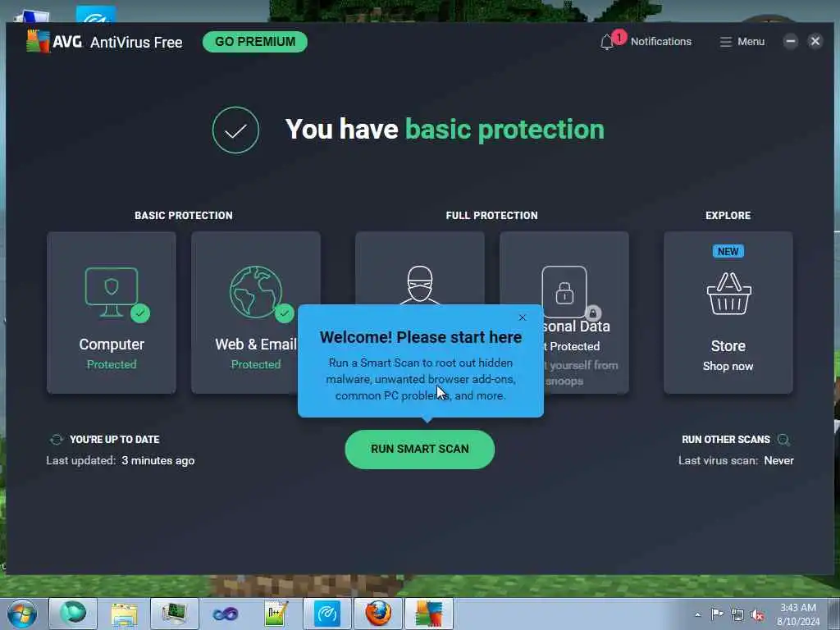840x630 pixels.
Task: Open the Notifications bell icon
Action: [607, 42]
